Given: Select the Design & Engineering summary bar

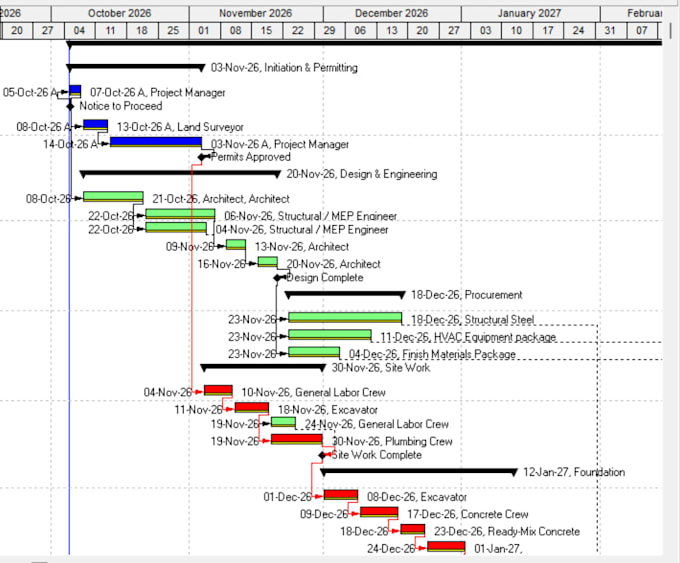Looking at the screenshot, I should pos(180,174).
